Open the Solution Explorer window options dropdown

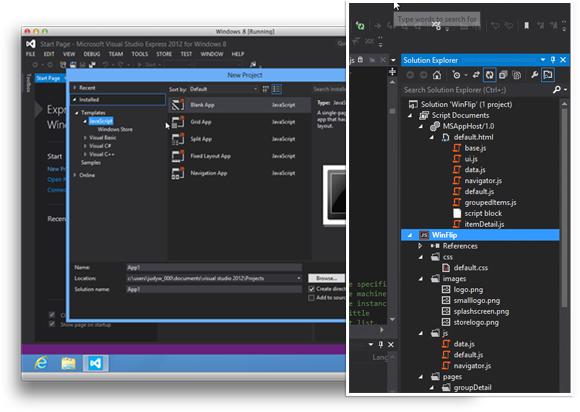542,60
